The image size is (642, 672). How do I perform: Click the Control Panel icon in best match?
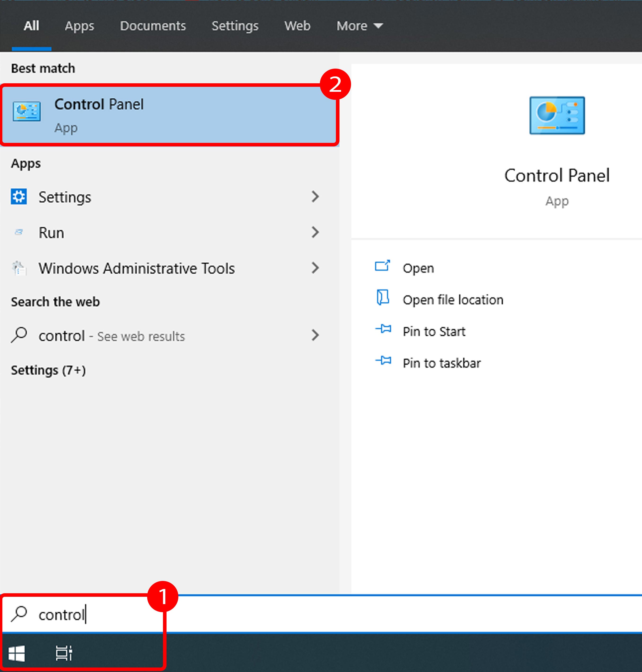coord(27,111)
